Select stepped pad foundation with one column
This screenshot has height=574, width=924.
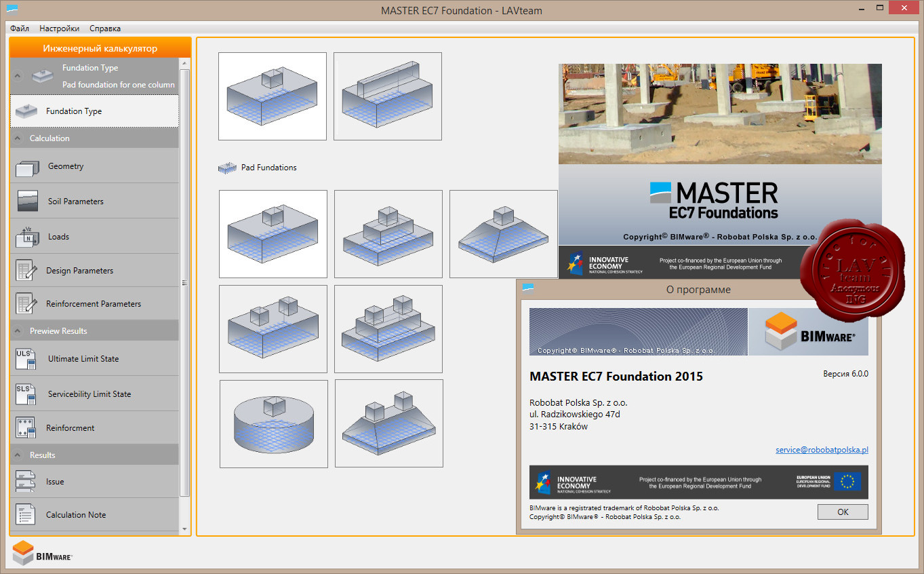click(x=388, y=234)
